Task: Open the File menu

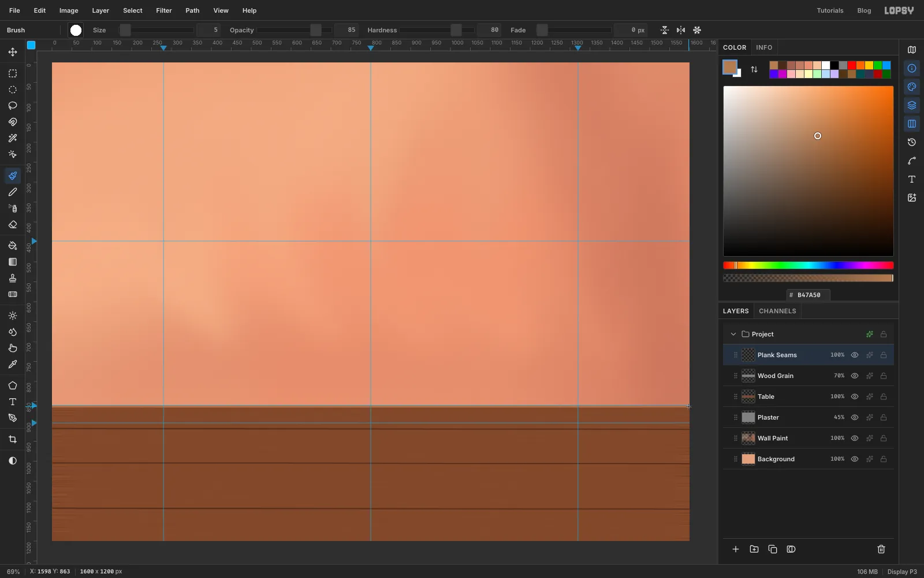Action: (14, 10)
